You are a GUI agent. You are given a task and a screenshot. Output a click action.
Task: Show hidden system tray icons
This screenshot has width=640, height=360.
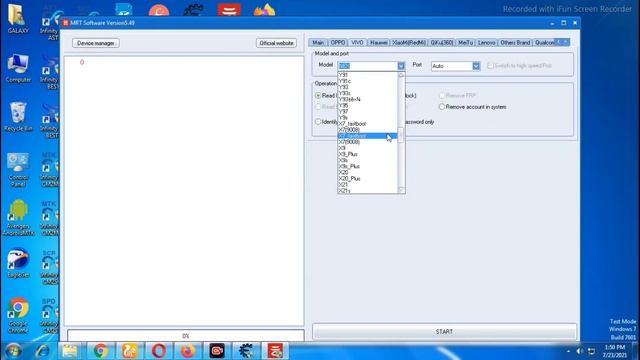(568, 351)
